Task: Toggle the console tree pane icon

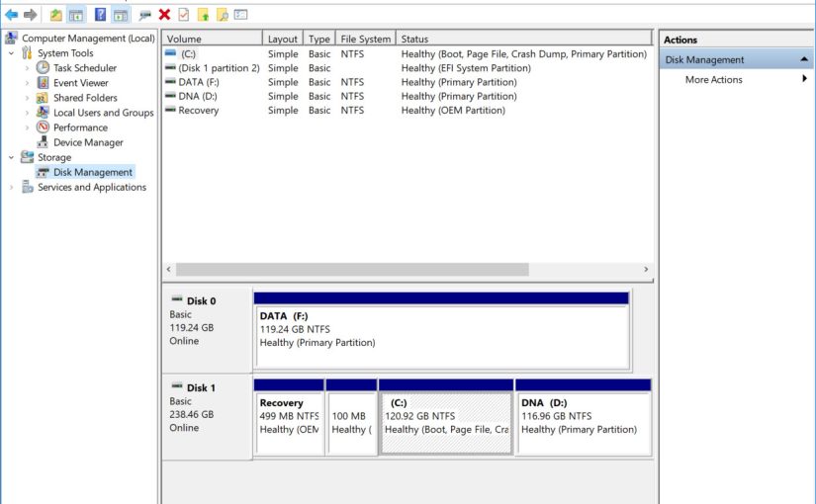Action: [76, 15]
